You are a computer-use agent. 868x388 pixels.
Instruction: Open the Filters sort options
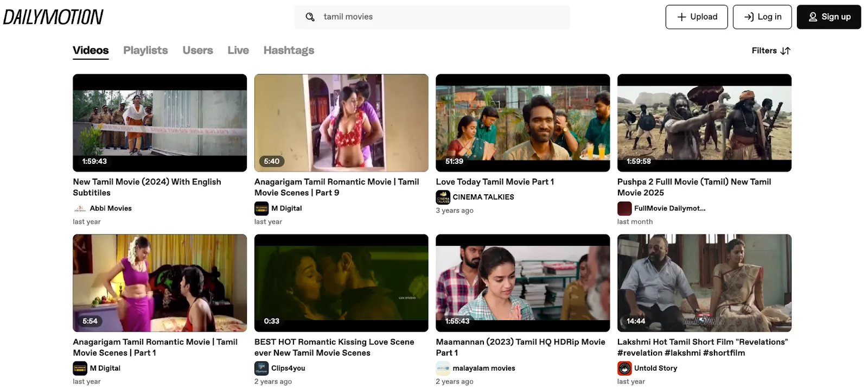coord(770,50)
